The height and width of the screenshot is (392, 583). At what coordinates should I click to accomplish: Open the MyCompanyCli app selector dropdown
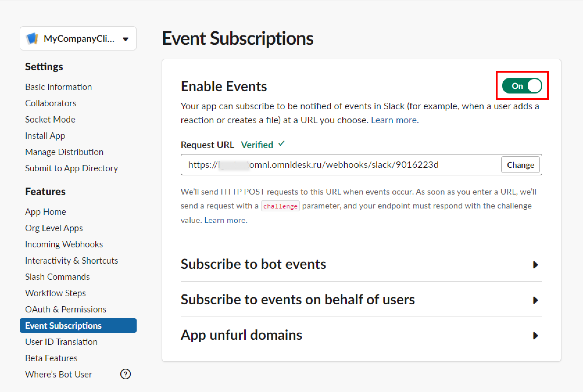78,38
